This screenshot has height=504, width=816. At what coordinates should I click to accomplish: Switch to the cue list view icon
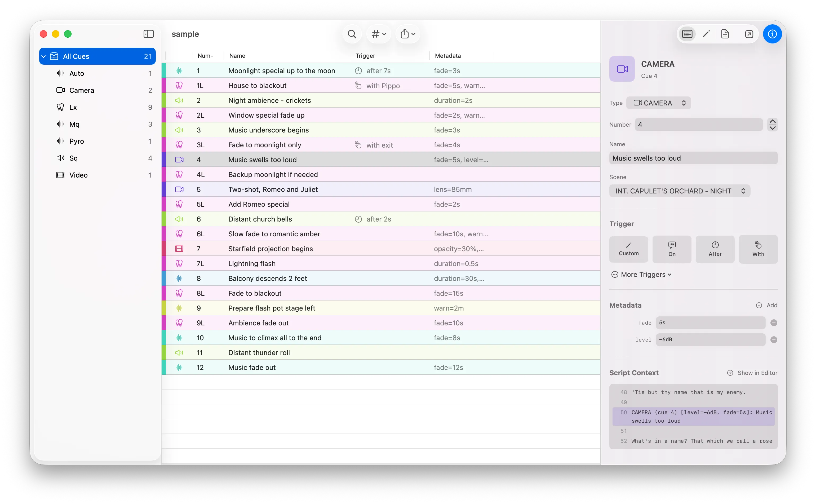click(687, 34)
